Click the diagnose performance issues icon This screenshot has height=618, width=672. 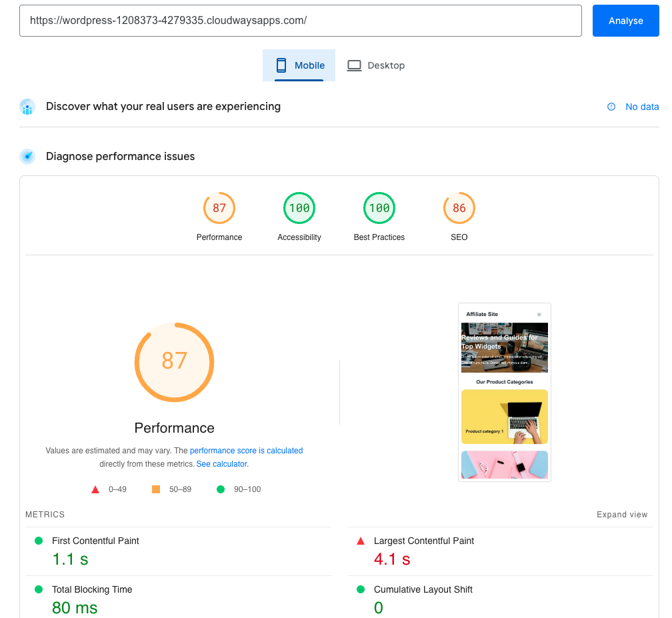pyautogui.click(x=27, y=157)
